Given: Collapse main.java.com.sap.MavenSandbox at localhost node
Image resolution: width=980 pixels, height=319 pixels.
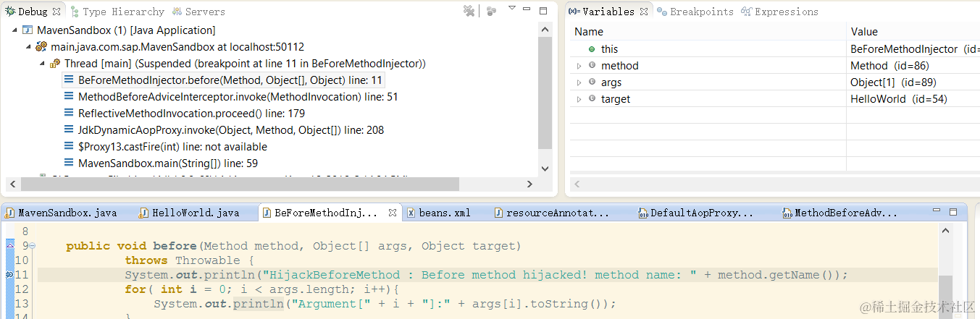Looking at the screenshot, I should (29, 47).
